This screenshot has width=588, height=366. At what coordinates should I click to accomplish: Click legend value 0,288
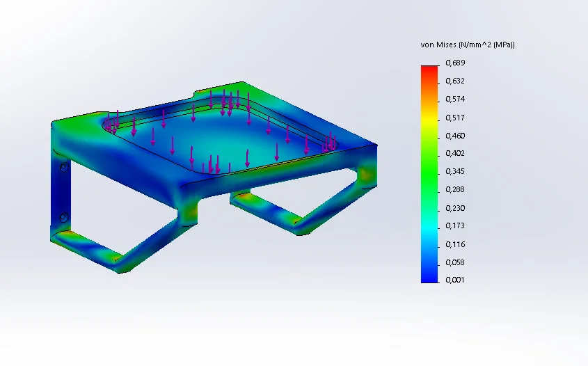click(455, 189)
